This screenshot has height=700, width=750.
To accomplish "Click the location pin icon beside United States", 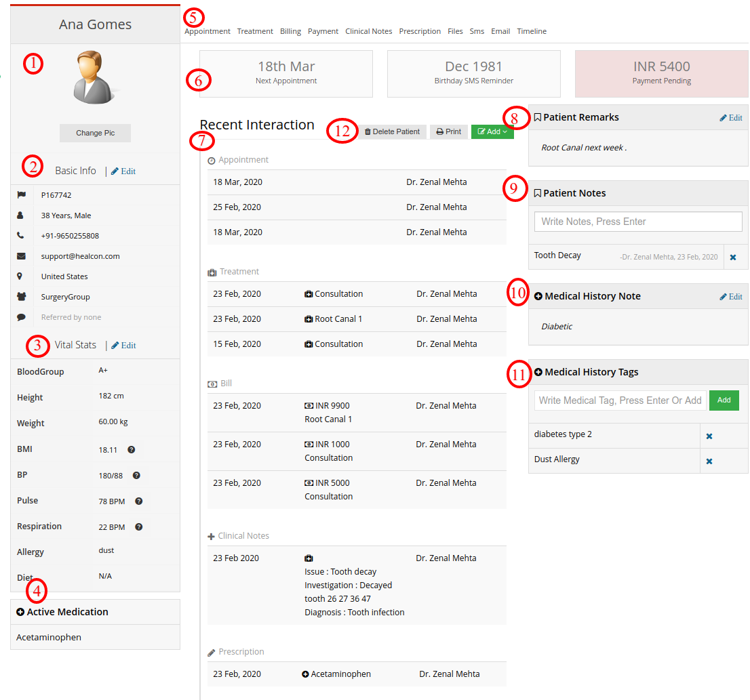I will coord(20,276).
